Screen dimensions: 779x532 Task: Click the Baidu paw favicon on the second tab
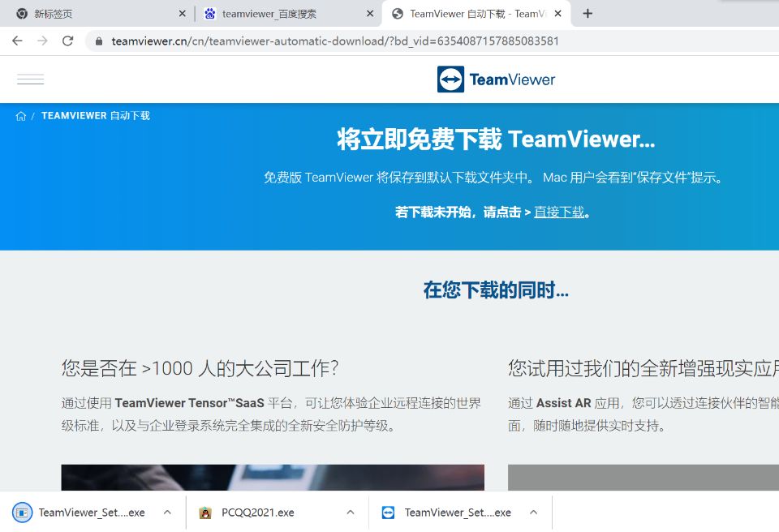coord(210,14)
